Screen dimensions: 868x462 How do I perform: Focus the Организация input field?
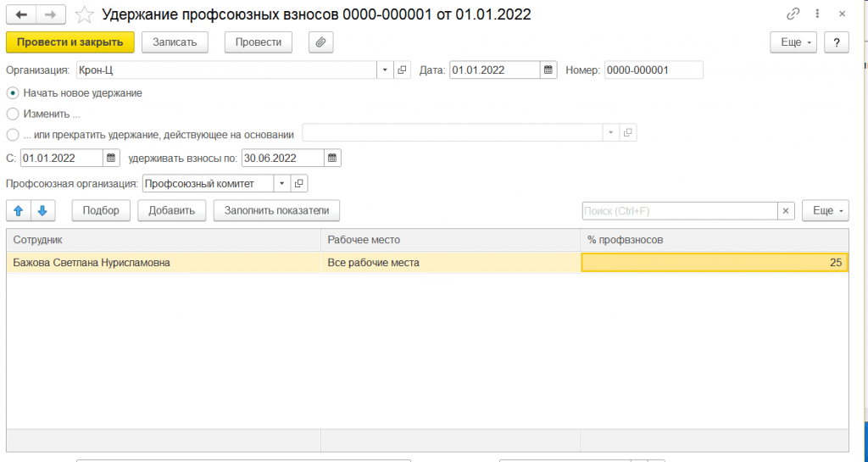click(x=226, y=70)
